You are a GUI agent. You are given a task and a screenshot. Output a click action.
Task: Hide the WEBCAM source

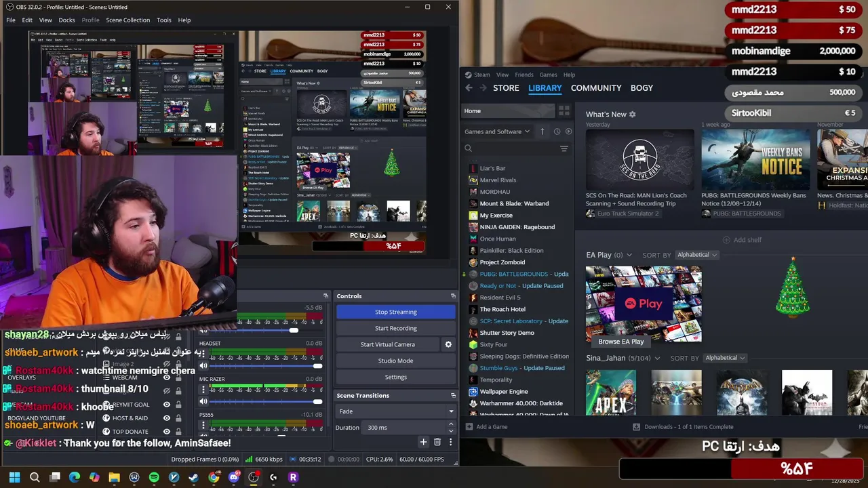167,378
